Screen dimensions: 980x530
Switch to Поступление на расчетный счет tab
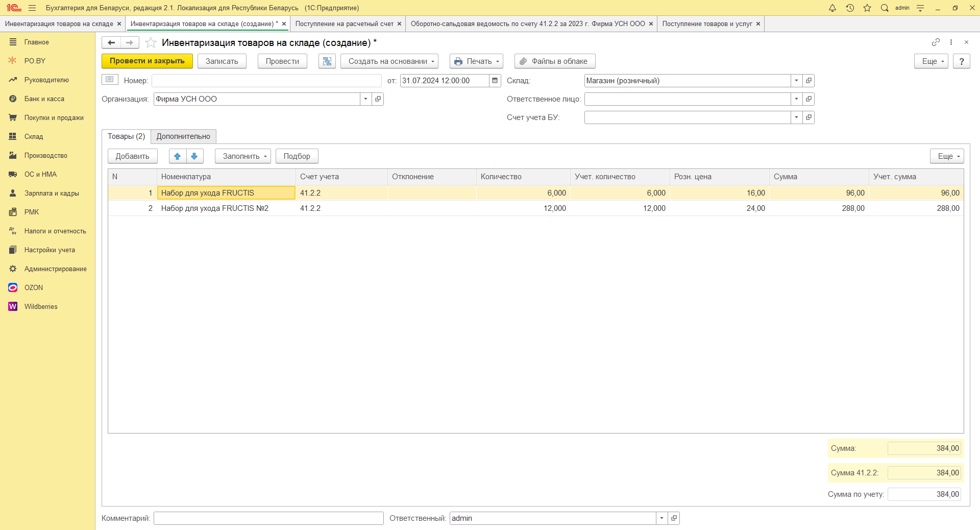[344, 24]
